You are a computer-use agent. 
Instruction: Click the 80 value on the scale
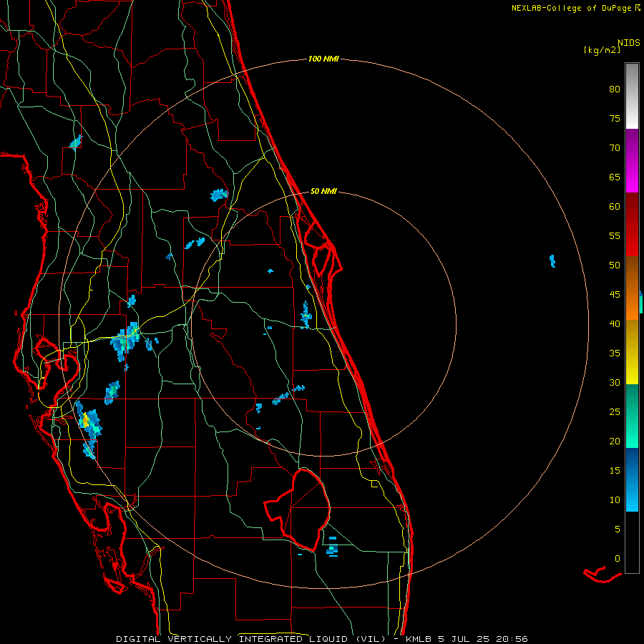(x=615, y=89)
